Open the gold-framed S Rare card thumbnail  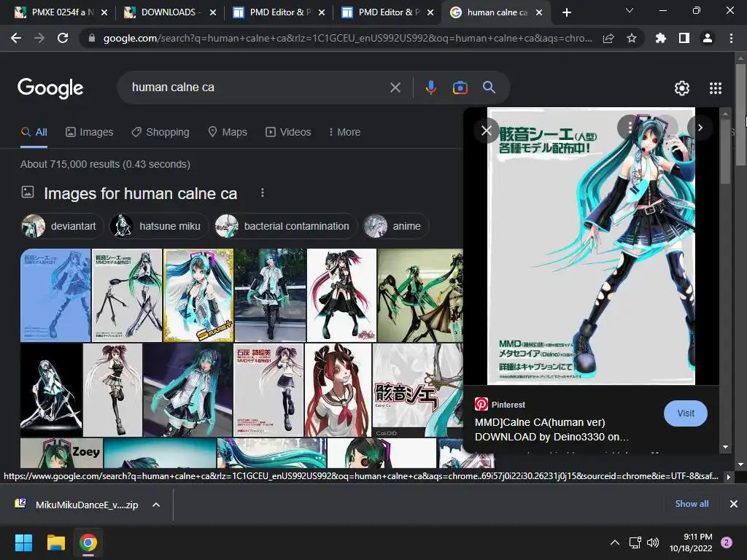pyautogui.click(x=198, y=295)
